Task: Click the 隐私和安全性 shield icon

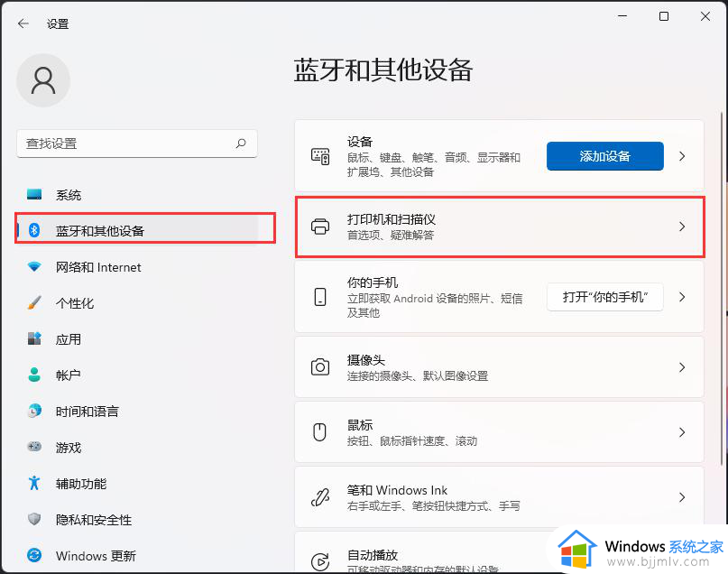Action: [x=34, y=519]
